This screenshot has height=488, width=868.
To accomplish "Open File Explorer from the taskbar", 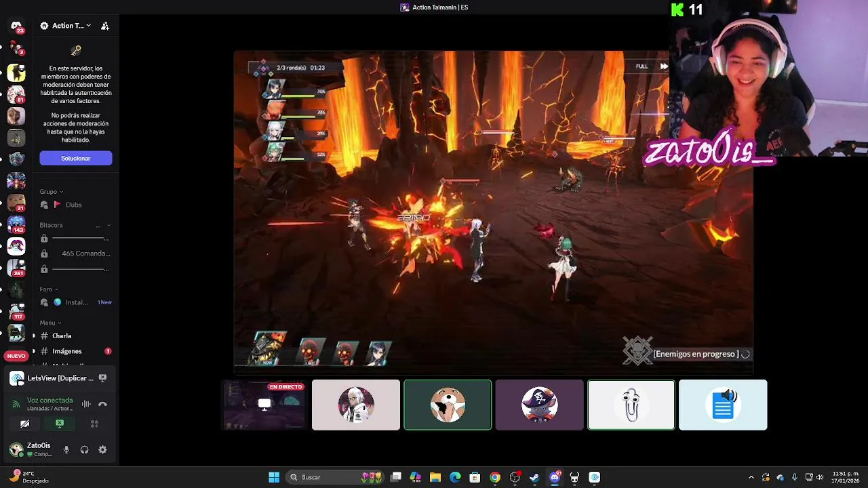I will pos(435,477).
